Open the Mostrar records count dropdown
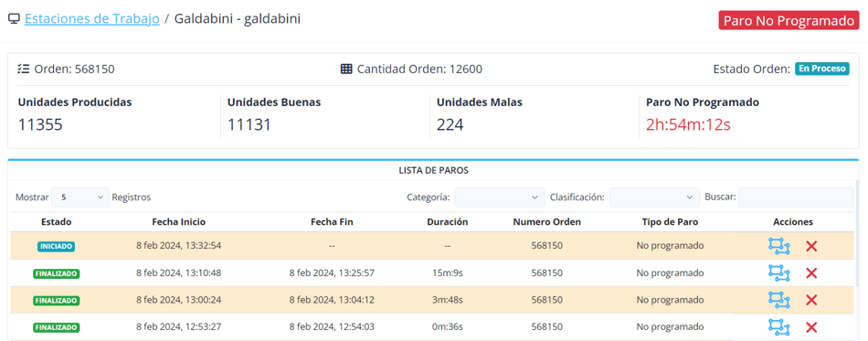Viewport: 868px width, 341px height. (x=80, y=197)
